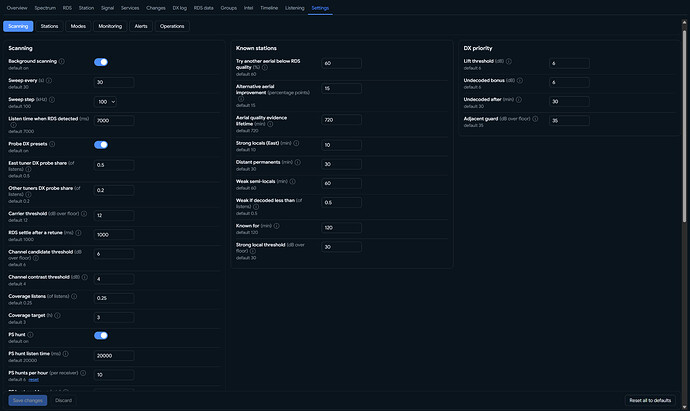690x411 pixels.
Task: Show info for PS hunts per hour
Action: 83,373
